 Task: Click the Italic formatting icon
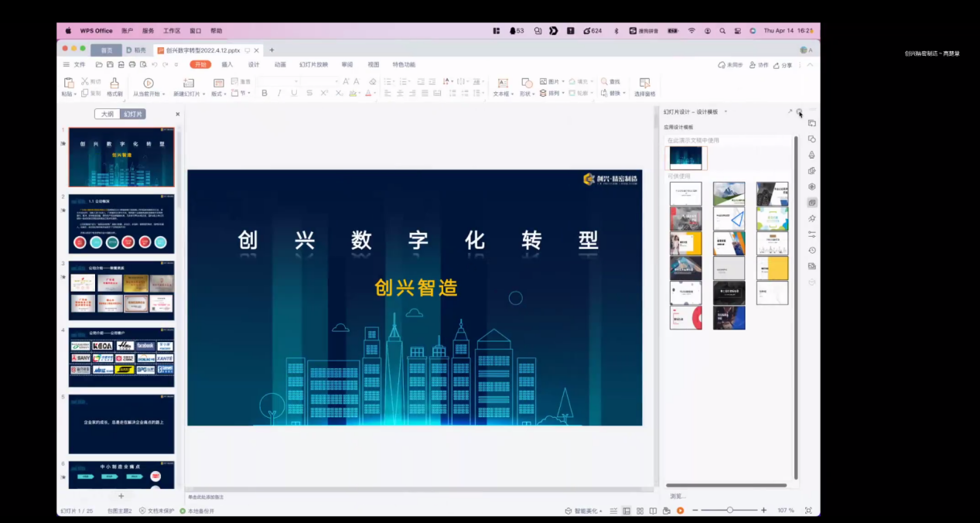pos(279,93)
